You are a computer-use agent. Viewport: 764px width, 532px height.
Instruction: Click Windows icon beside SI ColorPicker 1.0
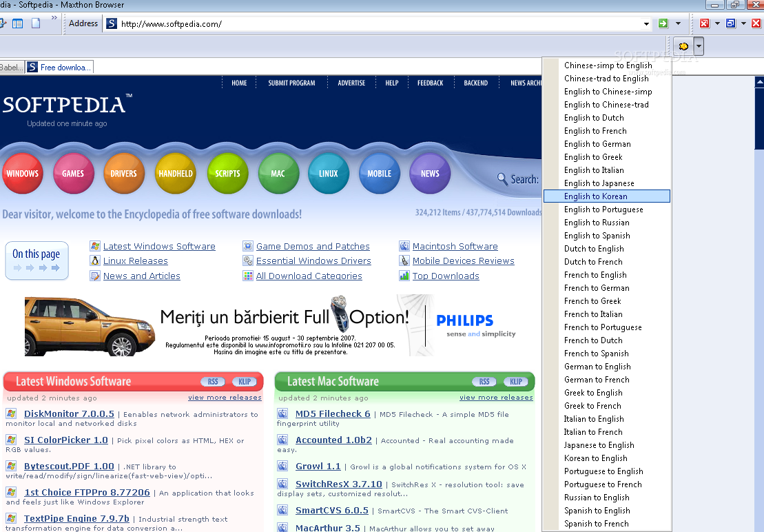11,440
